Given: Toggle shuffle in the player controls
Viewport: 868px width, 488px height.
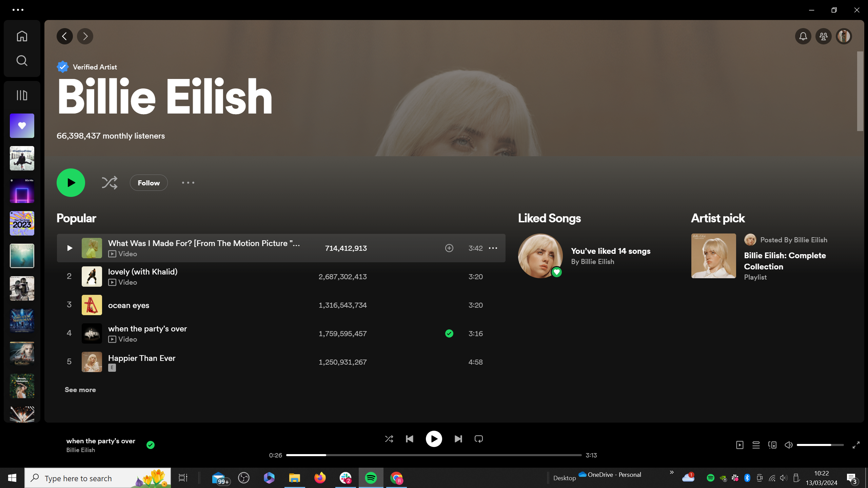Looking at the screenshot, I should point(389,439).
